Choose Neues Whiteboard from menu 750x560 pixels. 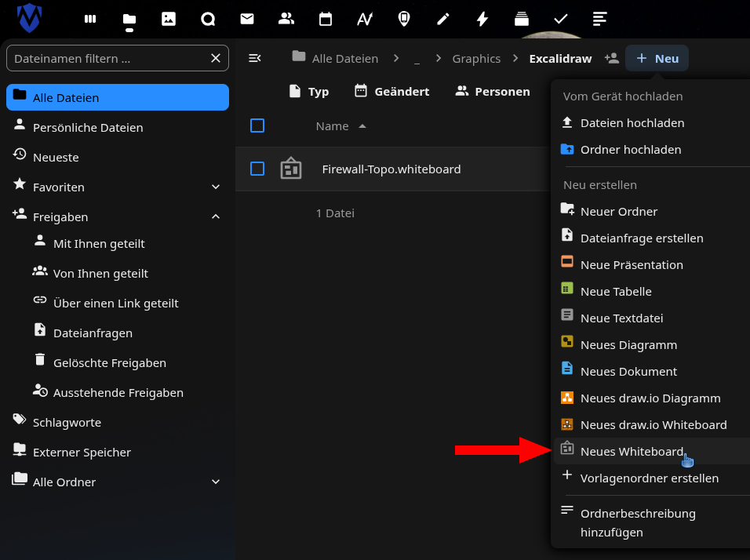coord(651,452)
